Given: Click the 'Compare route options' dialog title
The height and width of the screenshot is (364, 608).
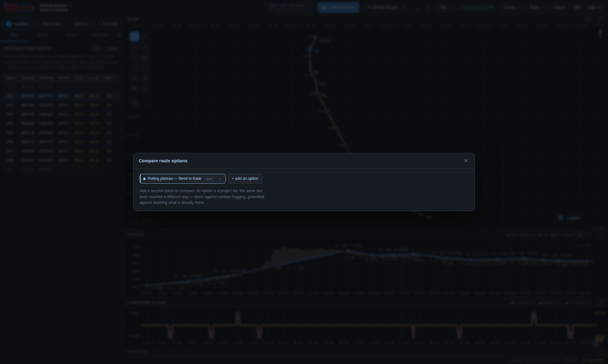Looking at the screenshot, I should (x=163, y=161).
